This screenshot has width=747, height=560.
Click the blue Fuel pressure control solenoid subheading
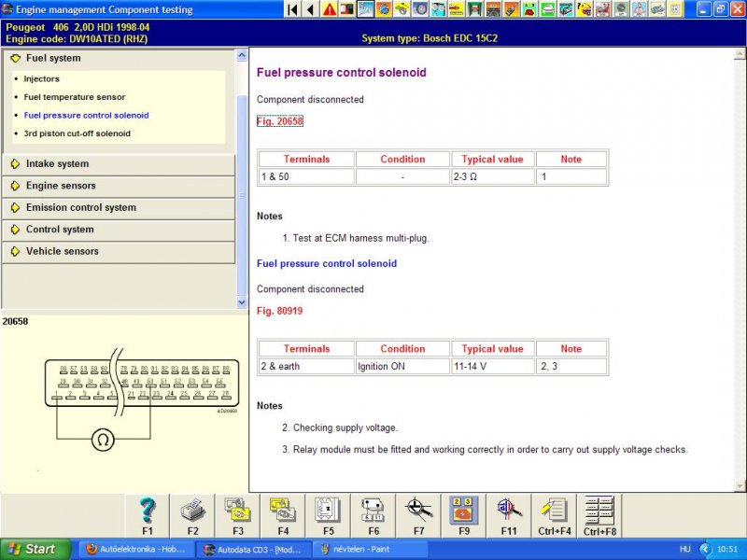point(326,263)
